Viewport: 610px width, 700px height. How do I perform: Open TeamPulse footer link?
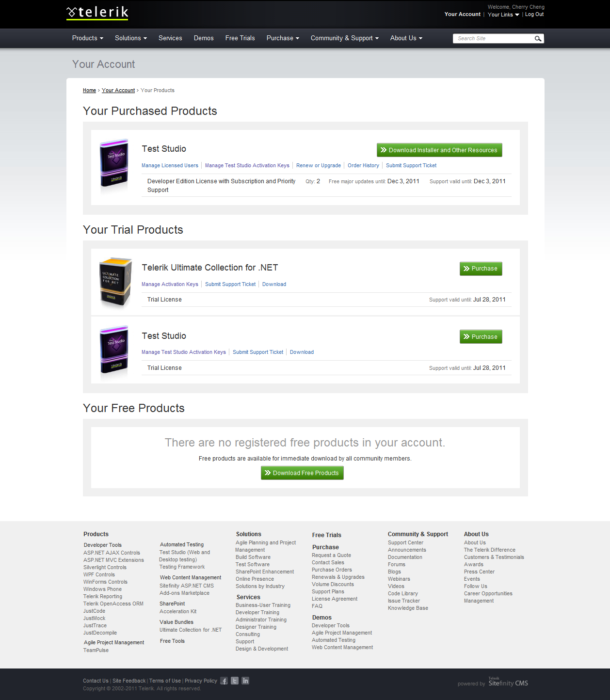pos(96,650)
